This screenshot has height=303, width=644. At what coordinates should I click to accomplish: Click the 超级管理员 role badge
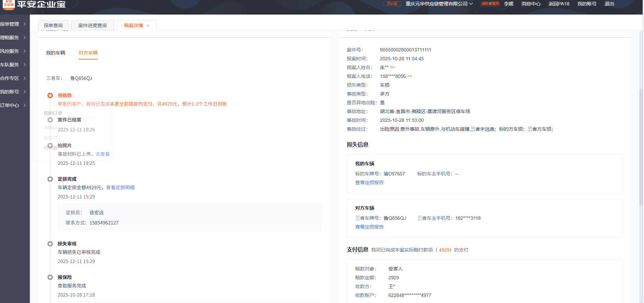(x=490, y=4)
